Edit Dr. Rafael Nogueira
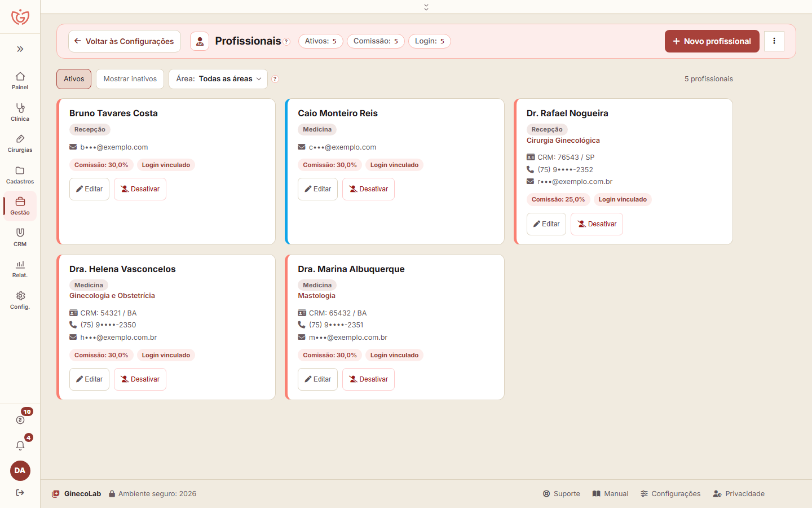This screenshot has width=812, height=508. [x=546, y=224]
